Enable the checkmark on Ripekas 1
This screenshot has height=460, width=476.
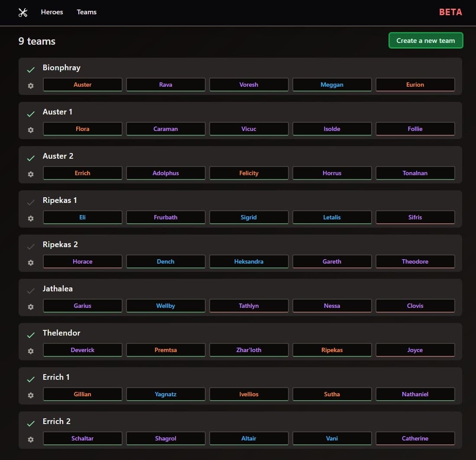[x=30, y=202]
